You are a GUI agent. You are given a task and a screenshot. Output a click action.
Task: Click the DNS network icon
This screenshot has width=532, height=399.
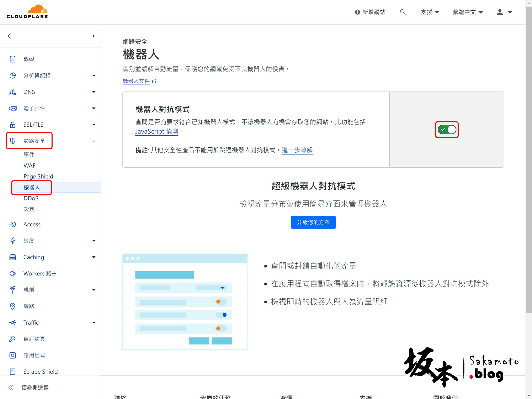(13, 92)
